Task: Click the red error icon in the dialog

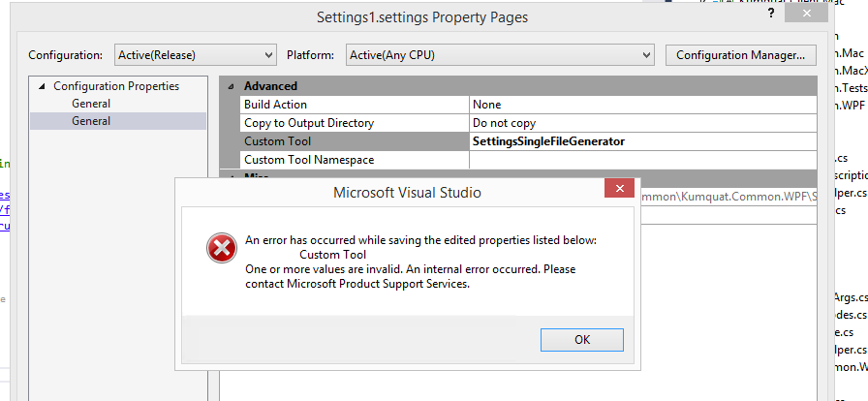Action: (222, 248)
